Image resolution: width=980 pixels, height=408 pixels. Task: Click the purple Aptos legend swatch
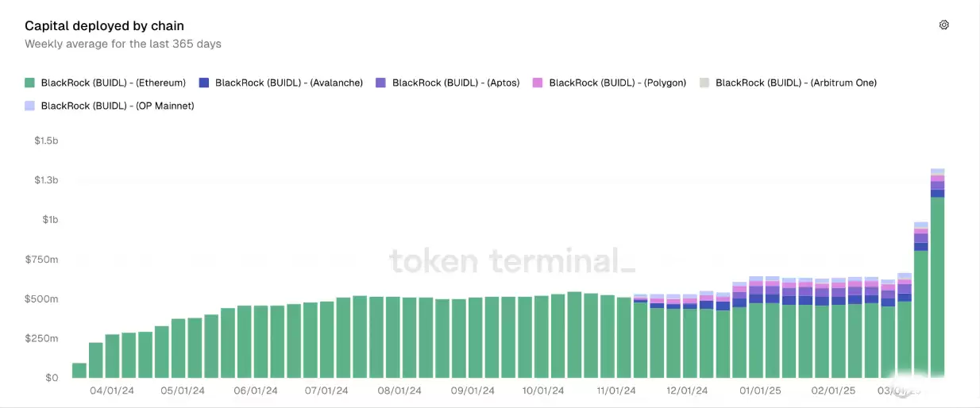(x=380, y=83)
